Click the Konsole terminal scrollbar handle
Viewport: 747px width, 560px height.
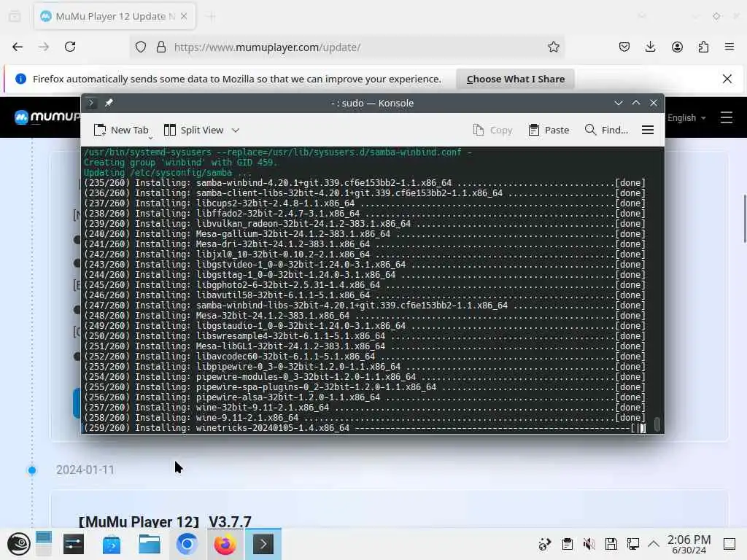tap(657, 424)
